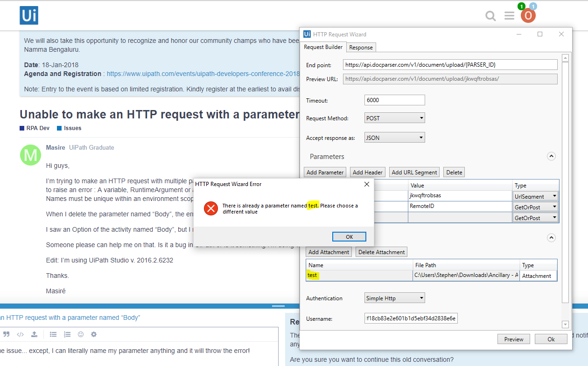The height and width of the screenshot is (366, 588).
Task: Click wizard scrollbar up arrow
Action: pos(566,58)
